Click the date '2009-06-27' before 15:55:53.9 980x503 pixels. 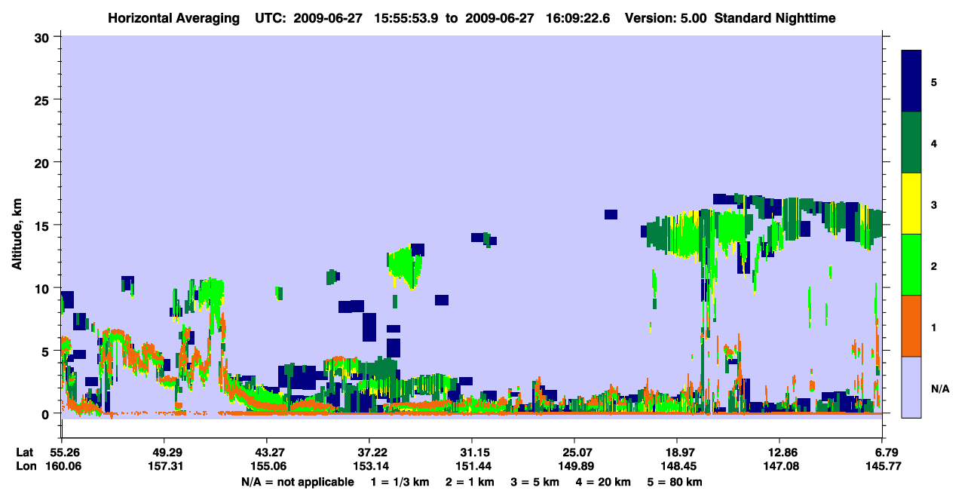(x=329, y=18)
